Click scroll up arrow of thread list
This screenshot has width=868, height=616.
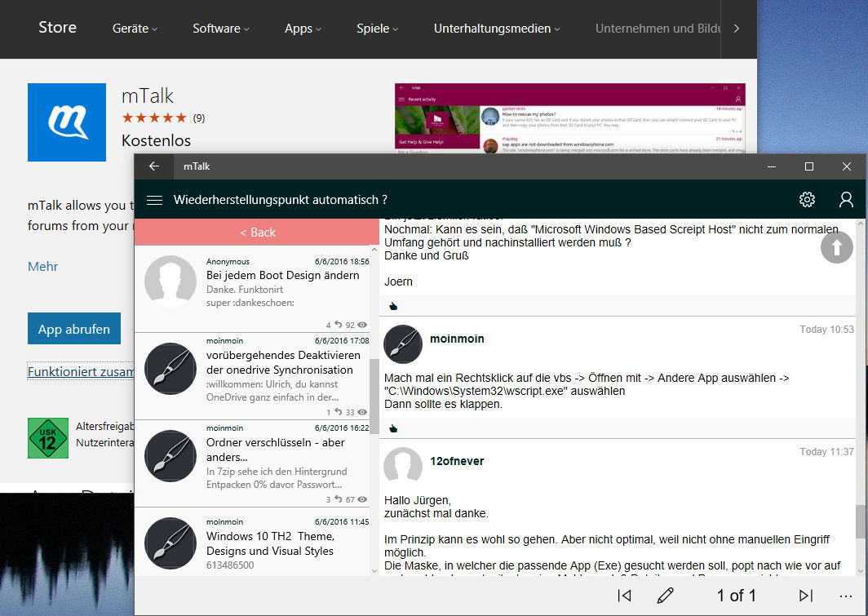click(x=374, y=250)
